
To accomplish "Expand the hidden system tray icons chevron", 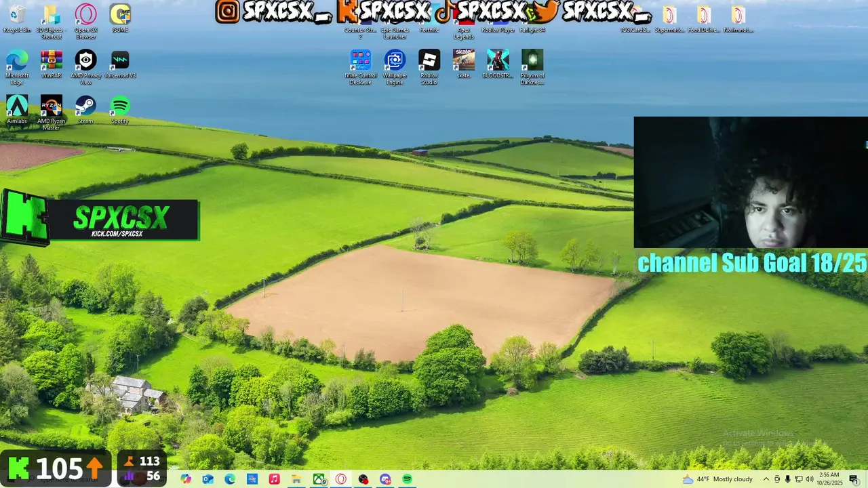I will pos(766,479).
